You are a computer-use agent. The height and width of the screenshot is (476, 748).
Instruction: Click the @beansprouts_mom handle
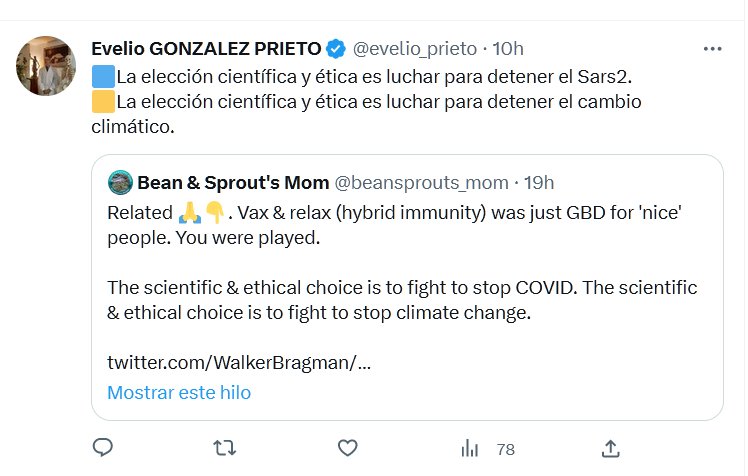pos(420,183)
